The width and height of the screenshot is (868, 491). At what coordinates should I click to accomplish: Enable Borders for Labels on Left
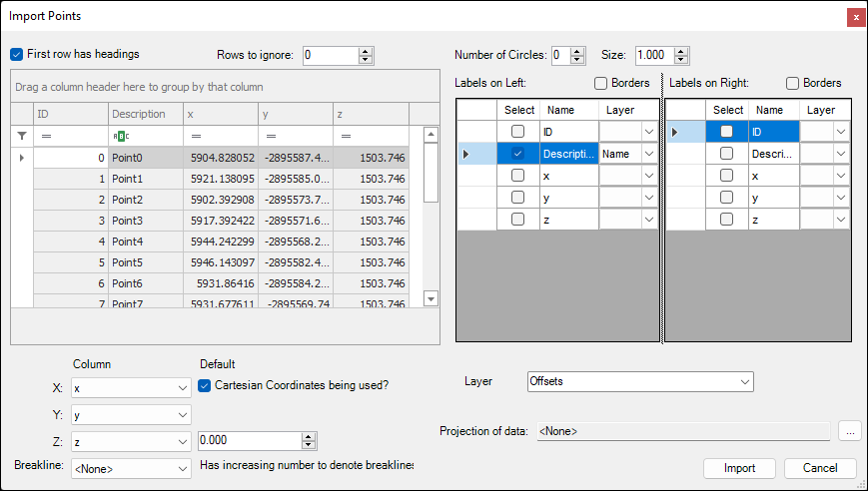click(601, 84)
